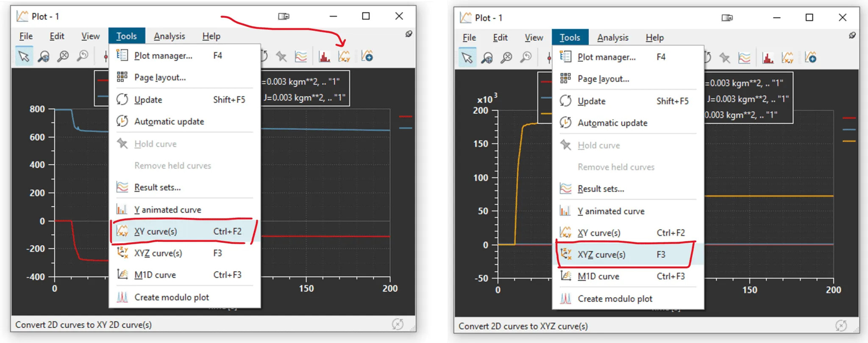The width and height of the screenshot is (868, 343).
Task: Click result sets toolbar icon in left window
Action: (x=301, y=56)
